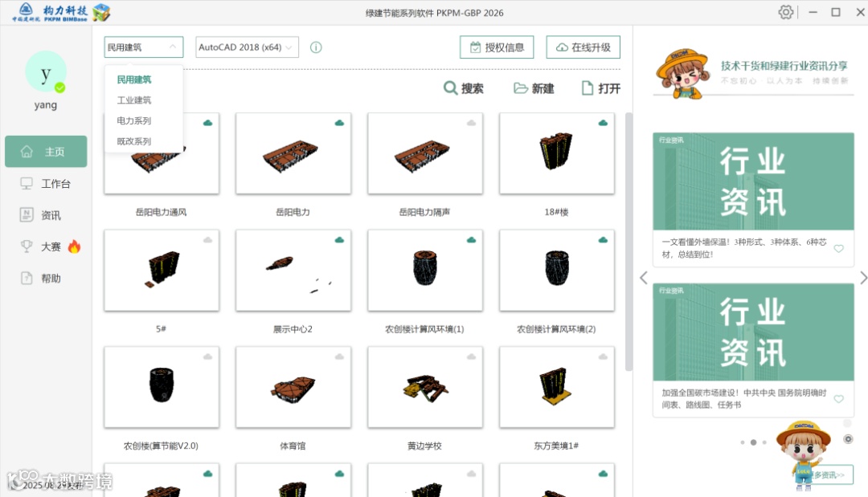
Task: Select 电力系列 from the dropdown list
Action: [x=133, y=120]
